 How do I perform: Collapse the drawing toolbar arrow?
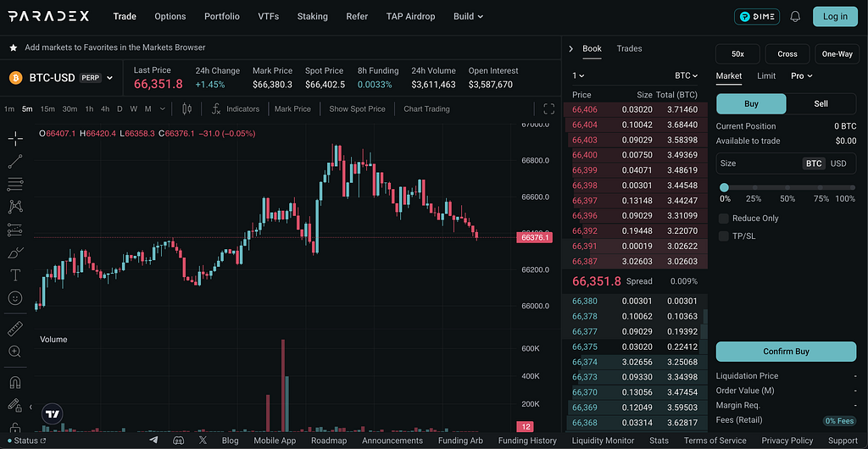pos(31,407)
